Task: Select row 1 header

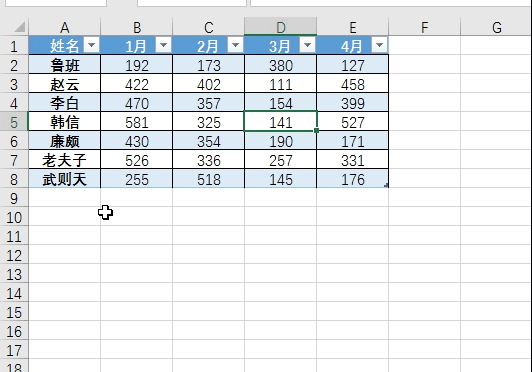Action: point(14,46)
